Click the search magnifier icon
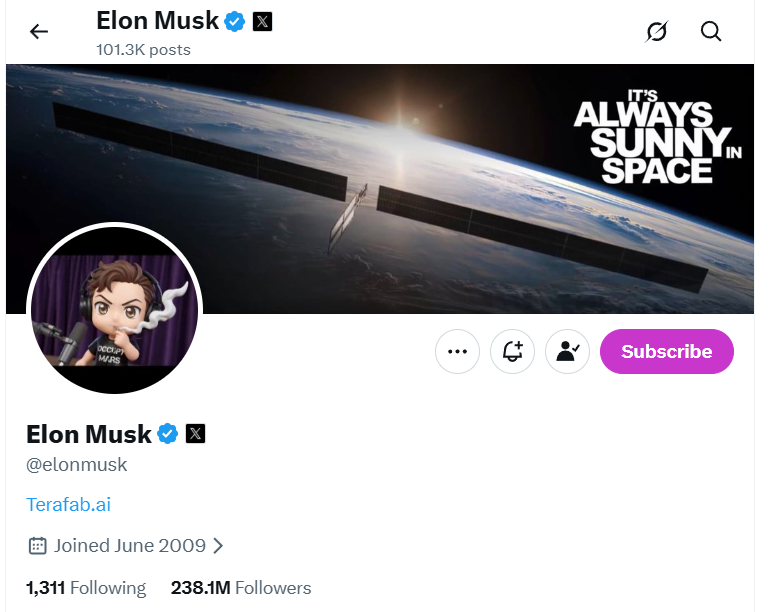This screenshot has width=771, height=612. pos(711,32)
